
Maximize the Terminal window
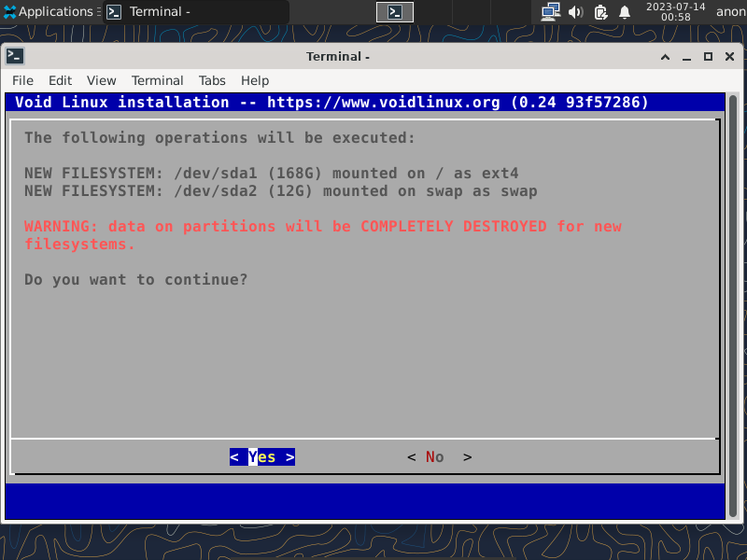708,57
